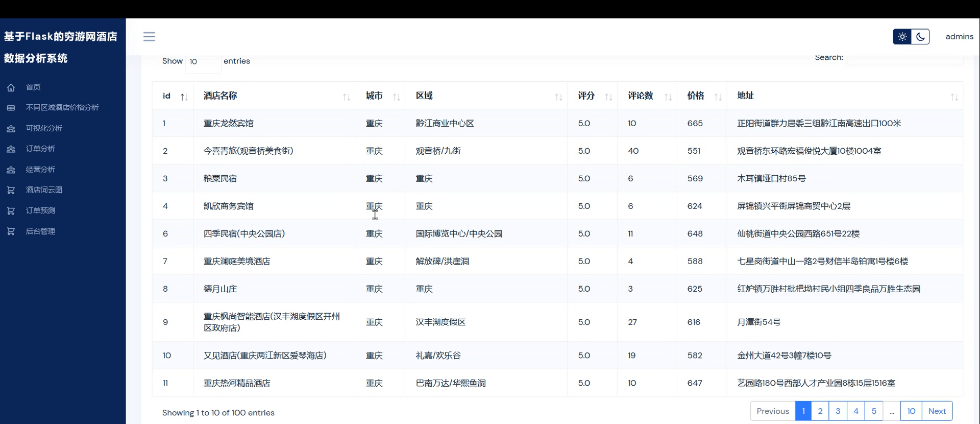Toggle the hamburger sidebar menu icon
This screenshot has width=980, height=424.
coord(149,36)
